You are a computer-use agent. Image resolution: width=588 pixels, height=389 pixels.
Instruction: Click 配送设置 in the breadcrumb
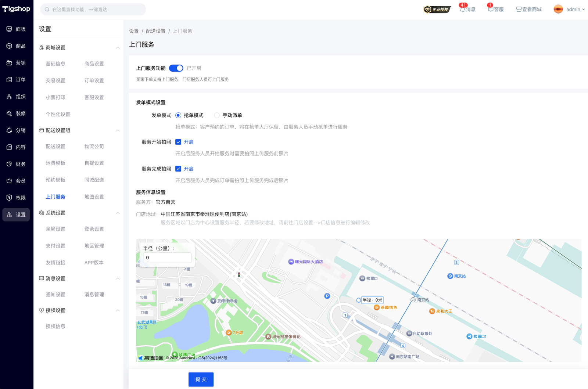(155, 31)
